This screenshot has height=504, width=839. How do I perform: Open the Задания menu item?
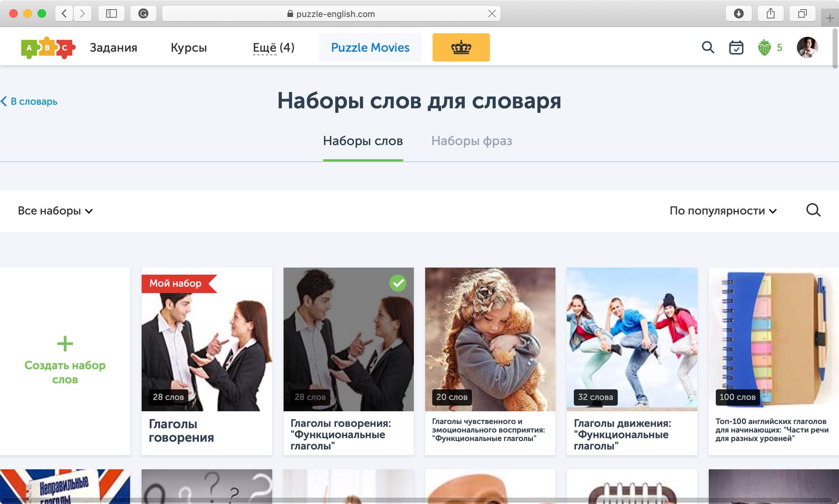[113, 47]
